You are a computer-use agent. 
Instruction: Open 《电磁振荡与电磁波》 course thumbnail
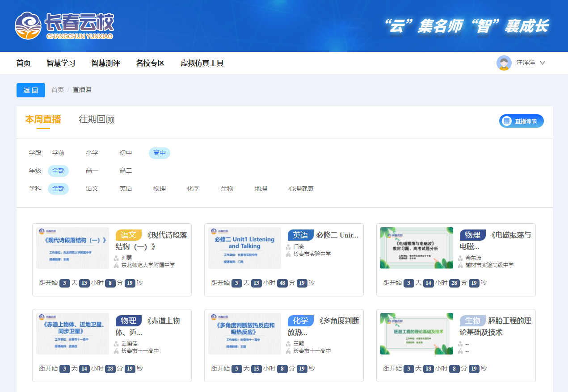pos(417,248)
